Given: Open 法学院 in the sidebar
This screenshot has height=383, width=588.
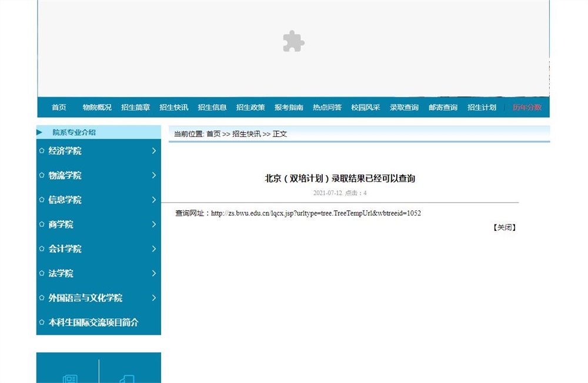Looking at the screenshot, I should (61, 274).
